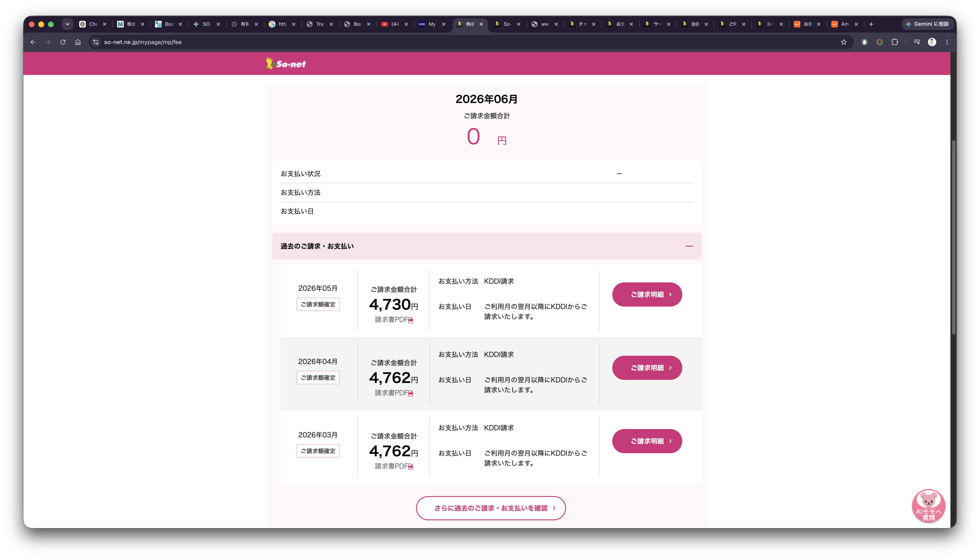
Task: Click shield extension icon in toolbar
Action: point(865,42)
